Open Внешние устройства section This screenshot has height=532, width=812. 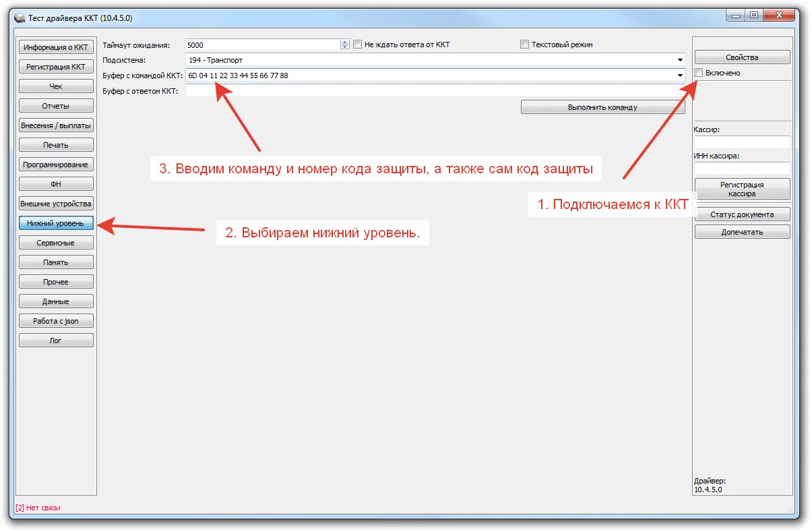tap(56, 204)
